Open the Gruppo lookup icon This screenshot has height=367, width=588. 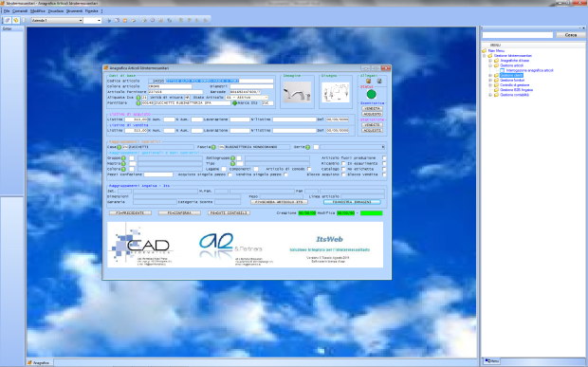123,158
